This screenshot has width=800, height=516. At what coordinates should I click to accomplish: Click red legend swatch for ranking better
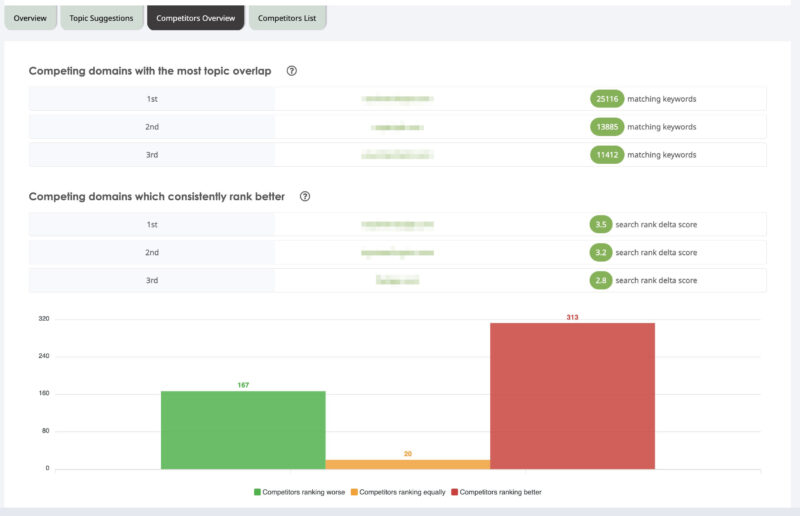tap(455, 492)
